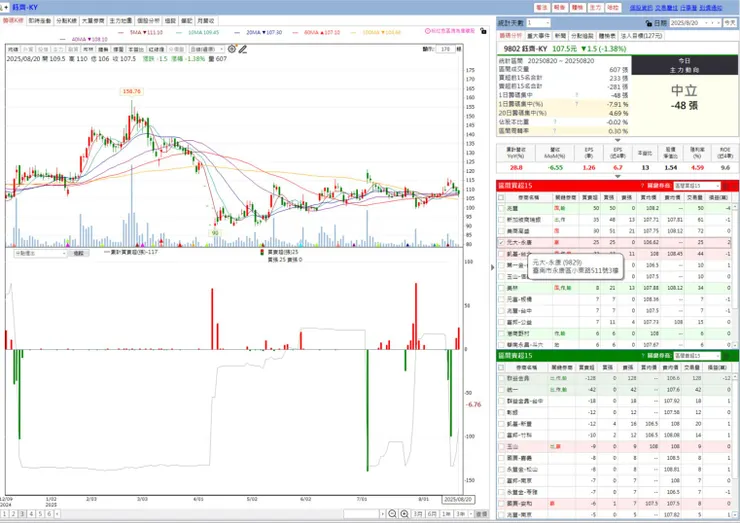Image resolution: width=740 pixels, height=523 pixels.
Task: Uncheck the 元大-永康 broker checkbox
Action: (501, 242)
